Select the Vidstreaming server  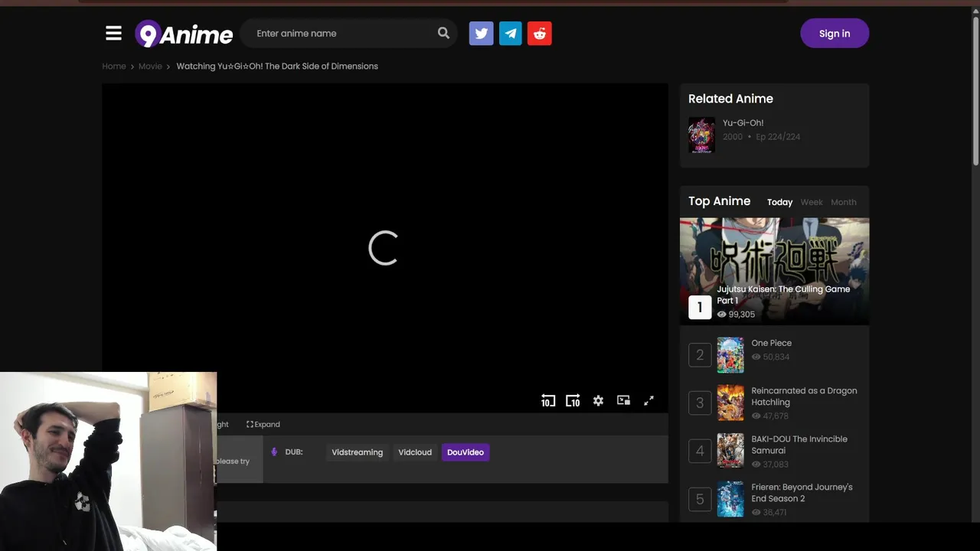(357, 452)
